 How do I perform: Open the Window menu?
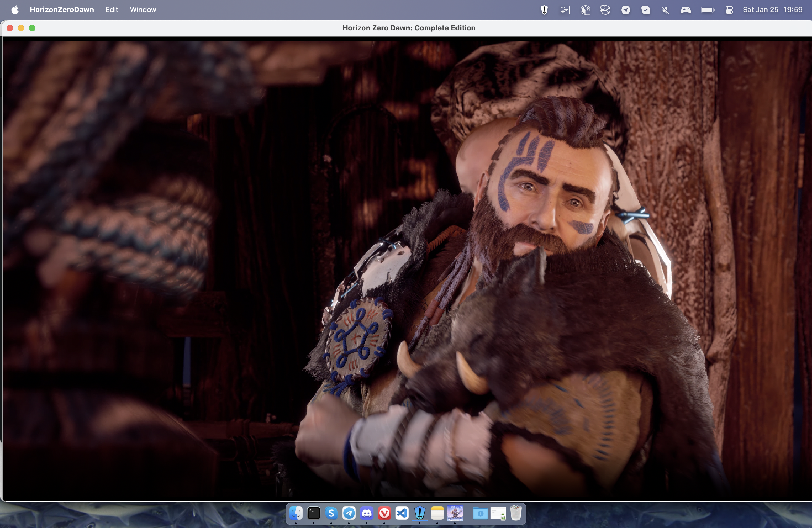coord(143,10)
